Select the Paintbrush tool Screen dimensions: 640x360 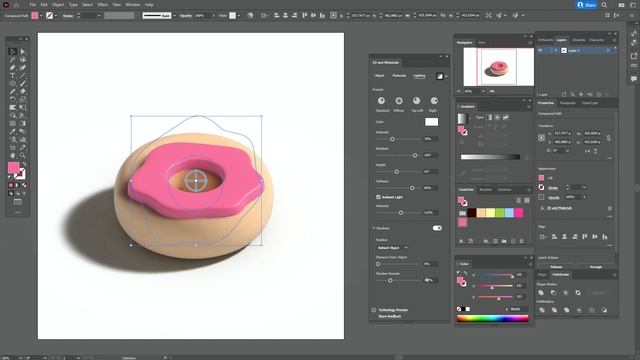23,84
